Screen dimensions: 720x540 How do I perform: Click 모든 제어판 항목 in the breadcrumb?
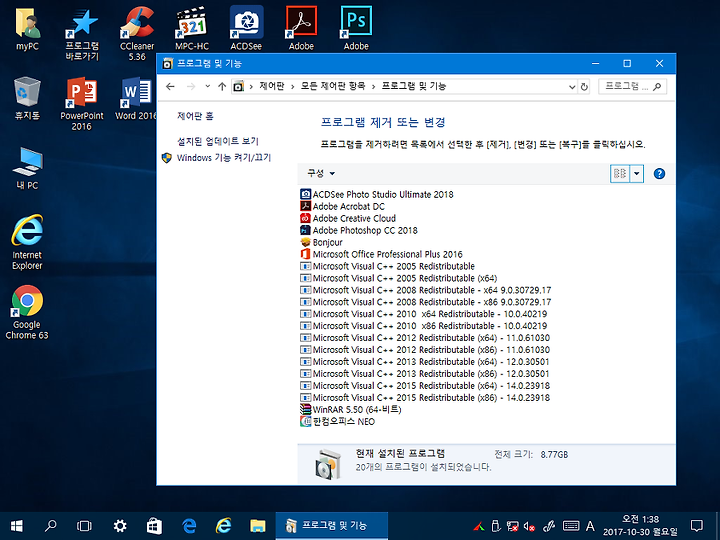tap(333, 86)
